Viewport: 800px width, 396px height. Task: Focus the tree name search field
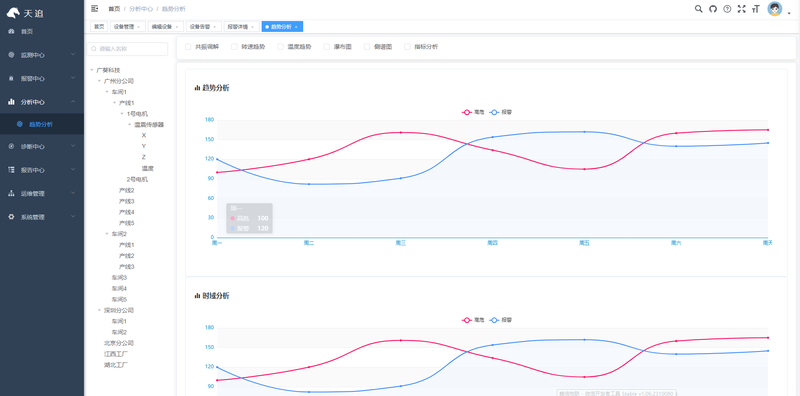[128, 49]
